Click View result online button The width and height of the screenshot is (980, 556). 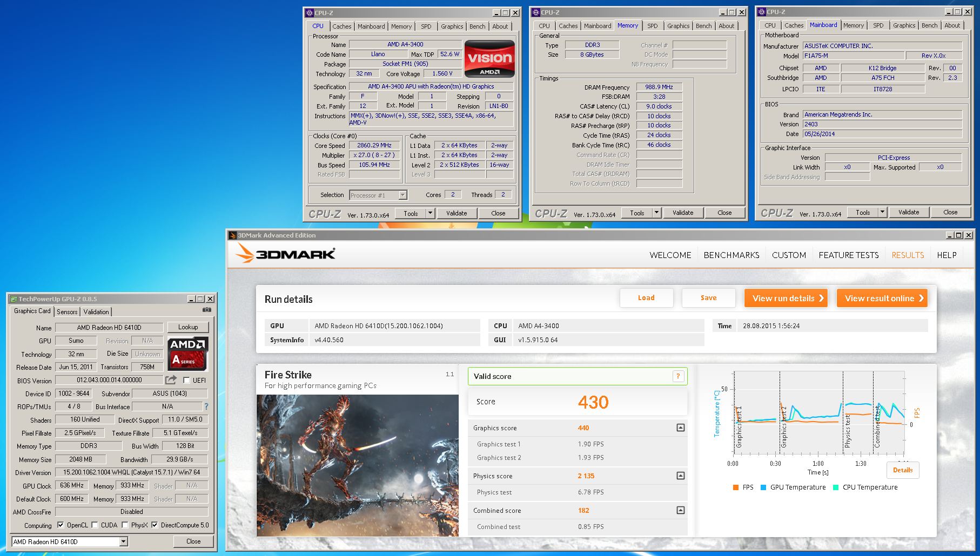[x=882, y=298]
